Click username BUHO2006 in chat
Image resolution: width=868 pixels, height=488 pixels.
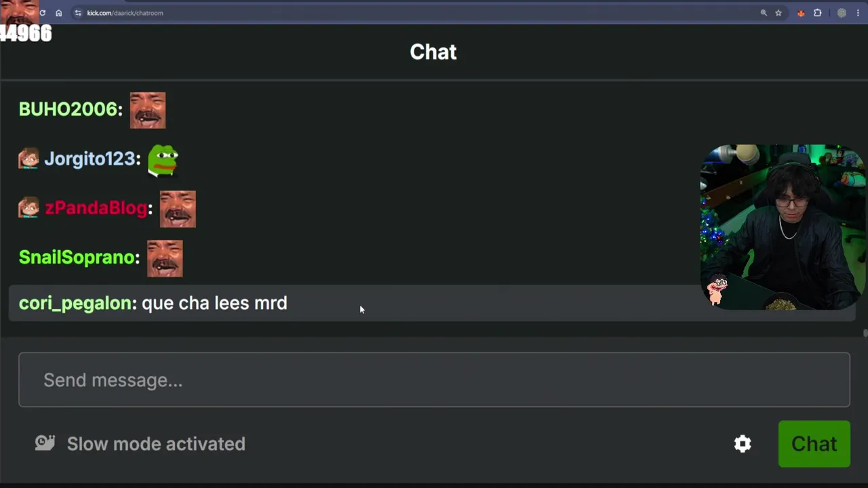(x=69, y=109)
